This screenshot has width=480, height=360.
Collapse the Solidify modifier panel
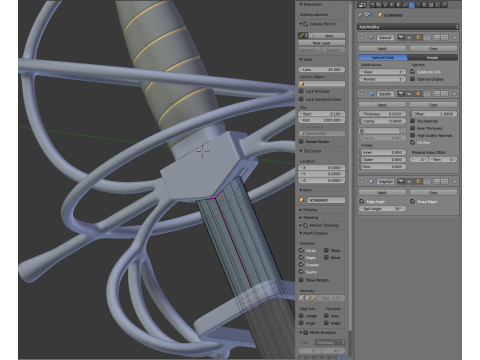(362, 94)
